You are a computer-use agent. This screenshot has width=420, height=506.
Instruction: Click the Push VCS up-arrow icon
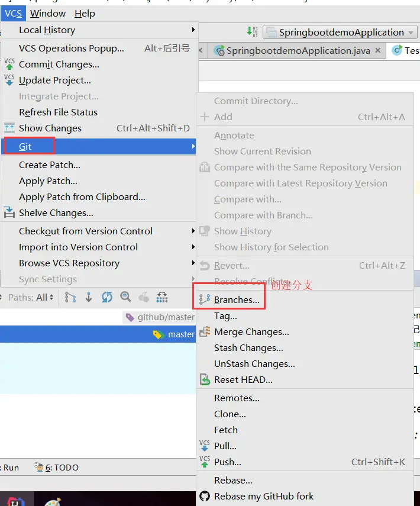205,462
